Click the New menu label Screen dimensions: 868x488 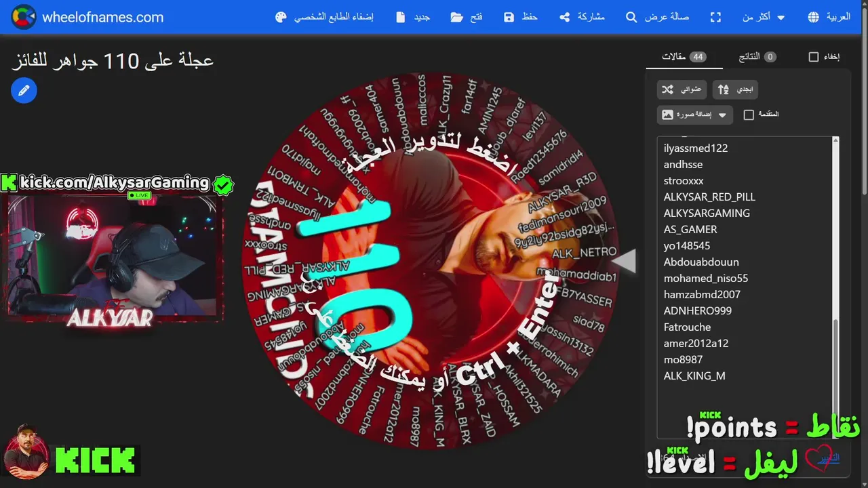pos(422,17)
